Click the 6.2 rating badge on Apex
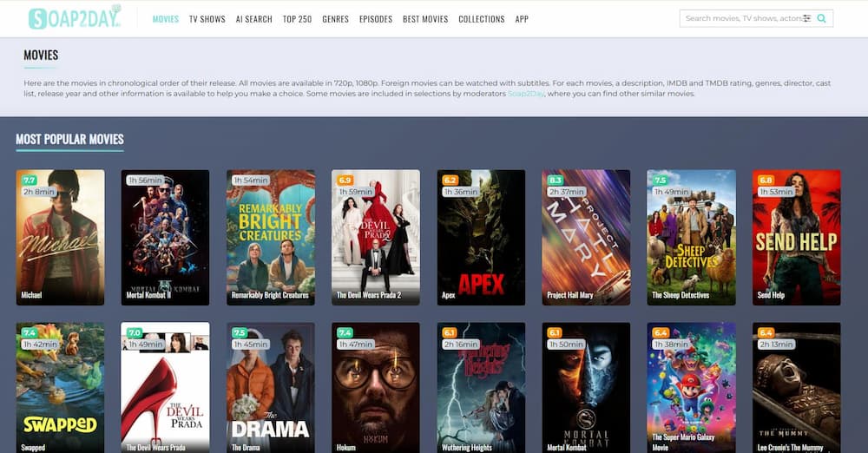 pos(450,180)
